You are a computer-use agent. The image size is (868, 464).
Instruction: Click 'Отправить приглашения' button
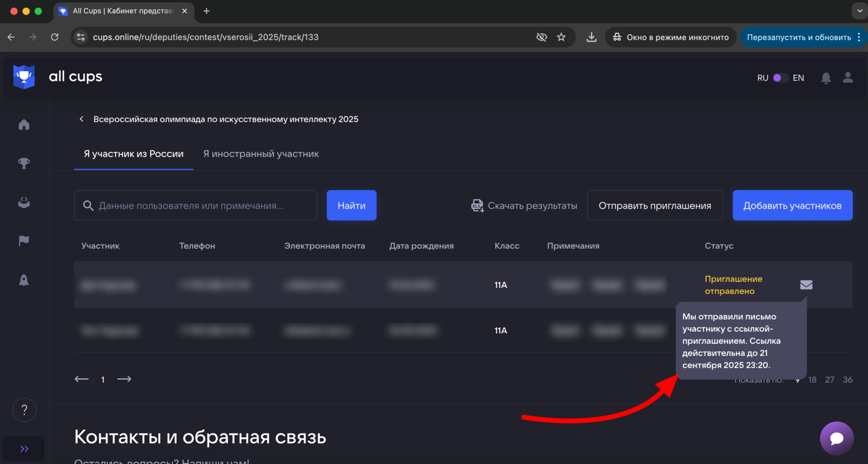click(x=655, y=205)
